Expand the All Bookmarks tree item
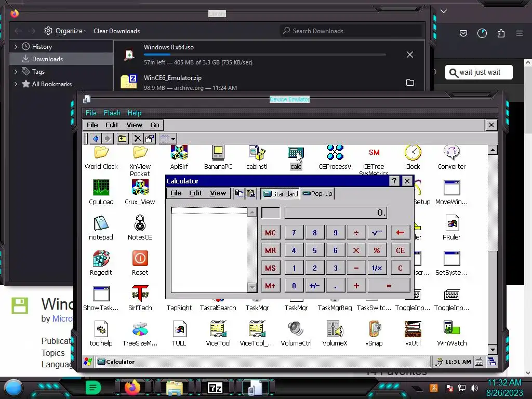Viewport: 532px width, 399px height. click(x=16, y=84)
